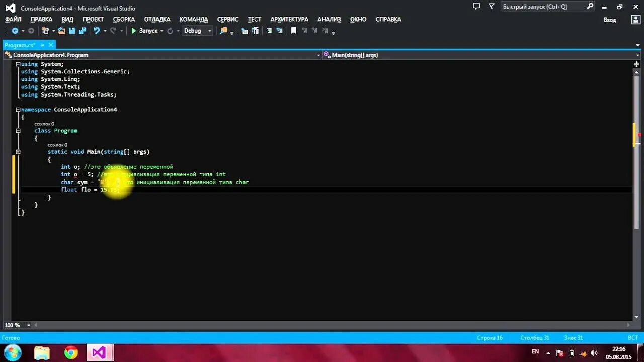The width and height of the screenshot is (644, 362).
Task: Collapse the namespace ConsoleApplication4 block
Action: (18, 110)
